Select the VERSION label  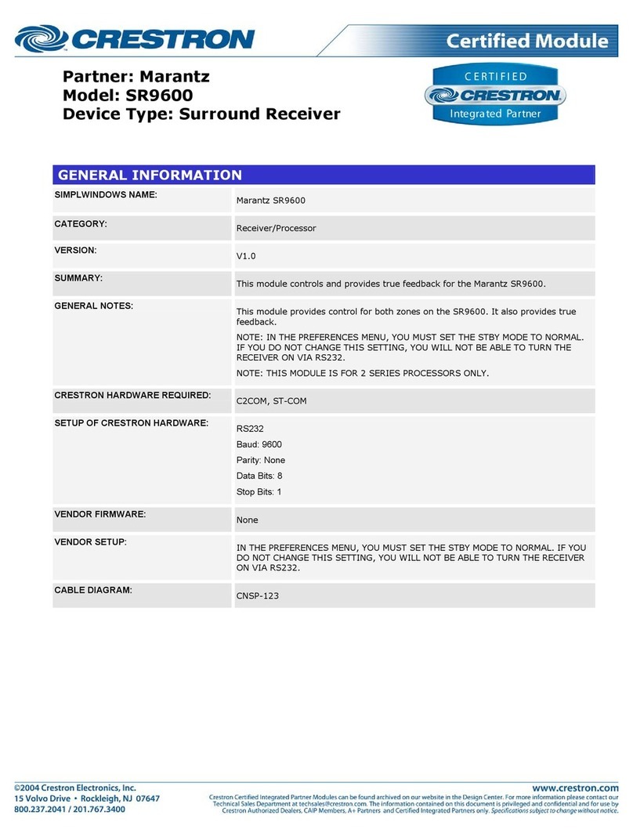pyautogui.click(x=75, y=250)
